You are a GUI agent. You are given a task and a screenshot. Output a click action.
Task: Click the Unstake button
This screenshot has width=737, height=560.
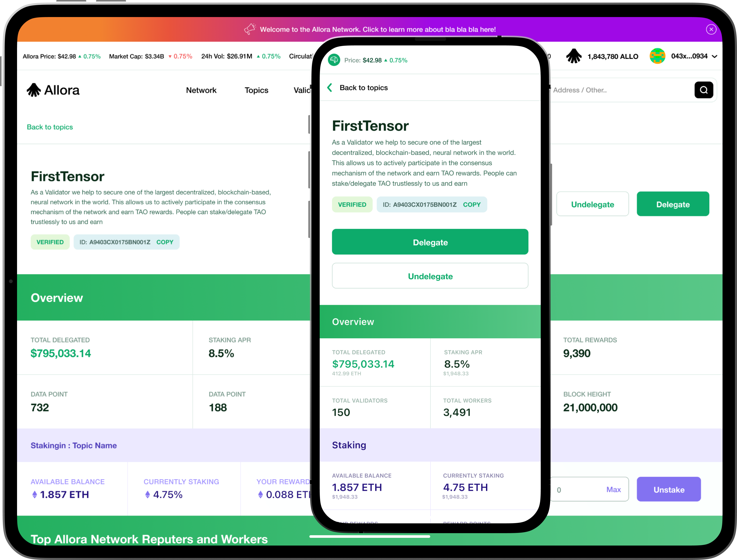669,489
